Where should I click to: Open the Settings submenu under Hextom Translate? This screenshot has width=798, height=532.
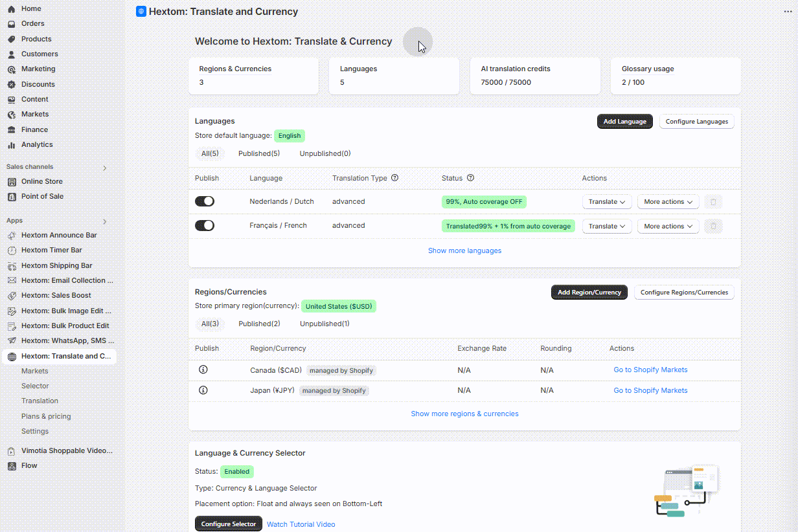pyautogui.click(x=35, y=431)
